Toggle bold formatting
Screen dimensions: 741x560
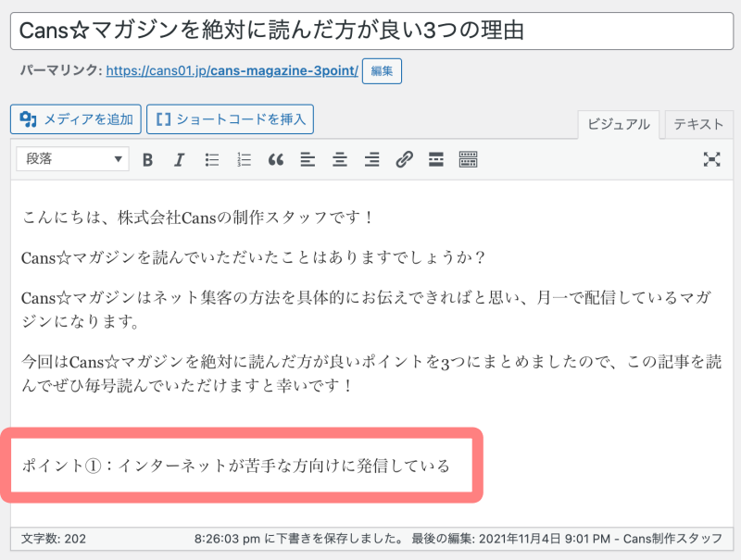tap(147, 159)
